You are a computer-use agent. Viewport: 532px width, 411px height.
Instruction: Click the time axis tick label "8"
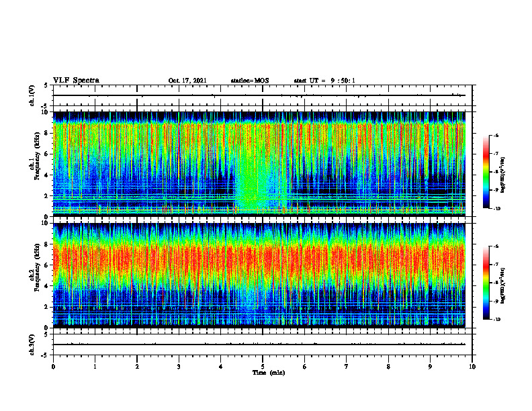(x=388, y=367)
